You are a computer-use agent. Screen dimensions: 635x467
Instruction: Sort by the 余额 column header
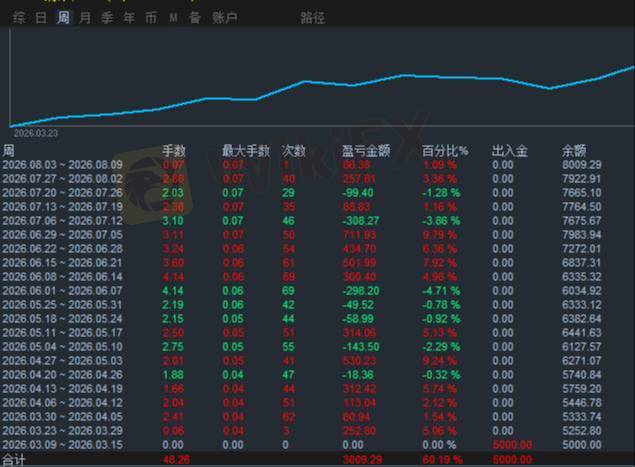tap(574, 151)
